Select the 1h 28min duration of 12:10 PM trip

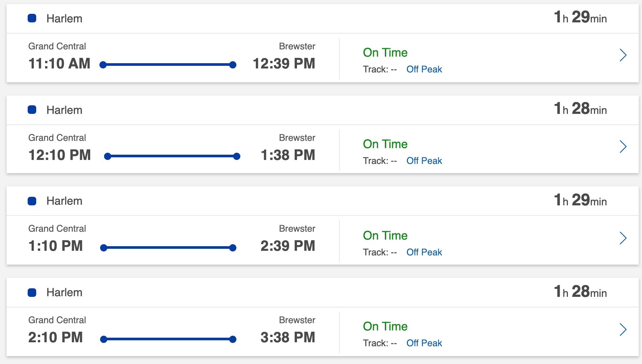click(x=580, y=109)
